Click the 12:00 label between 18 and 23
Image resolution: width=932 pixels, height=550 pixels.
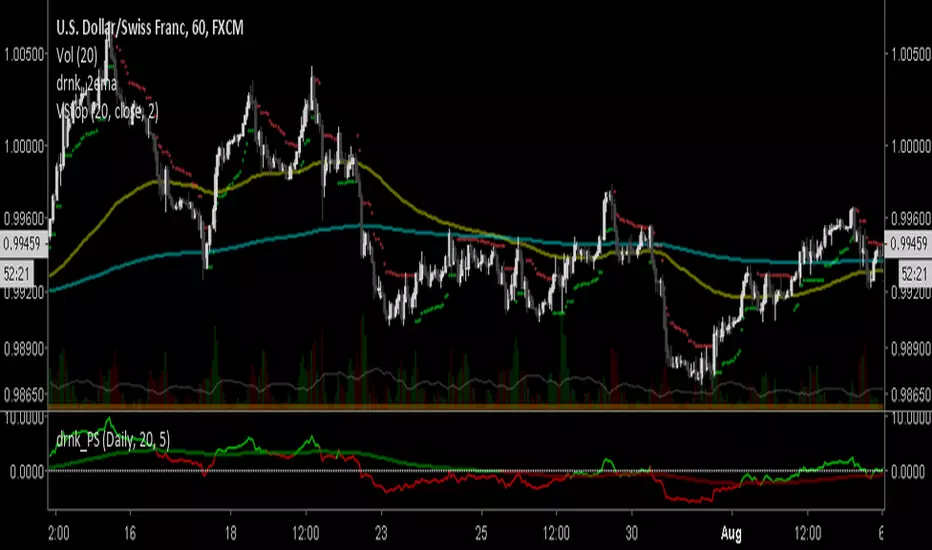click(x=306, y=533)
